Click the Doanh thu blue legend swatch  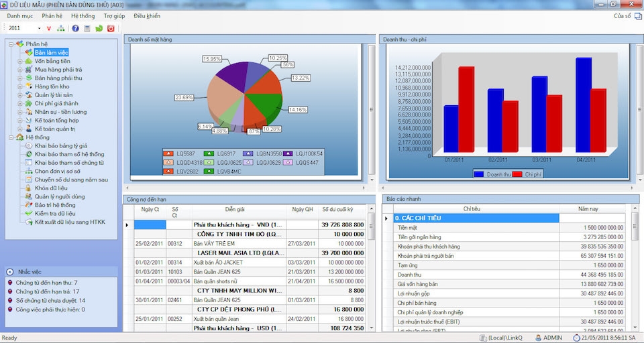[x=479, y=174]
